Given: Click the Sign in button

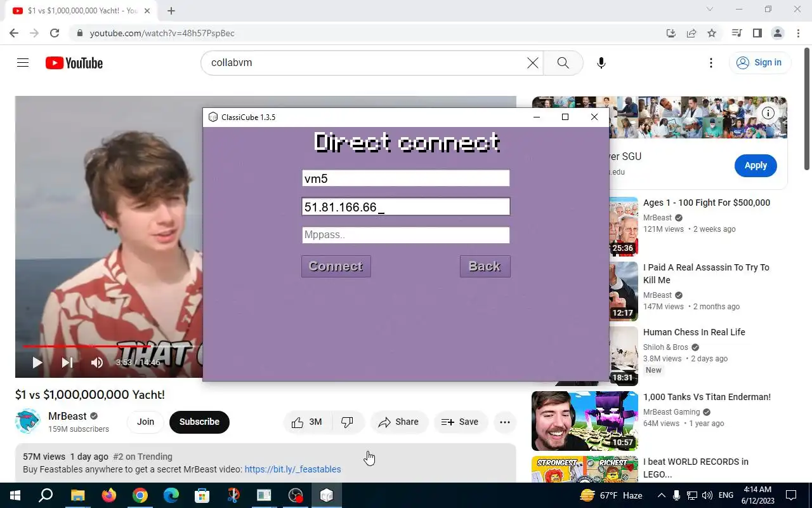Looking at the screenshot, I should [x=759, y=62].
